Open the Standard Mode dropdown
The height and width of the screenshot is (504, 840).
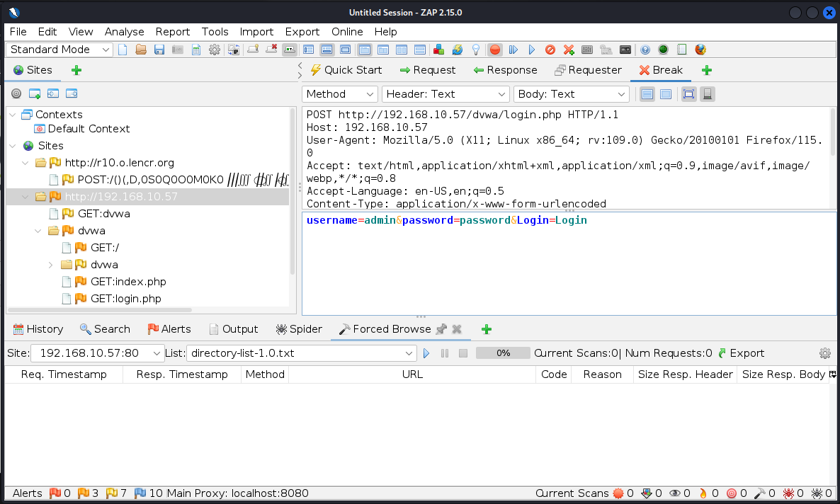[59, 50]
